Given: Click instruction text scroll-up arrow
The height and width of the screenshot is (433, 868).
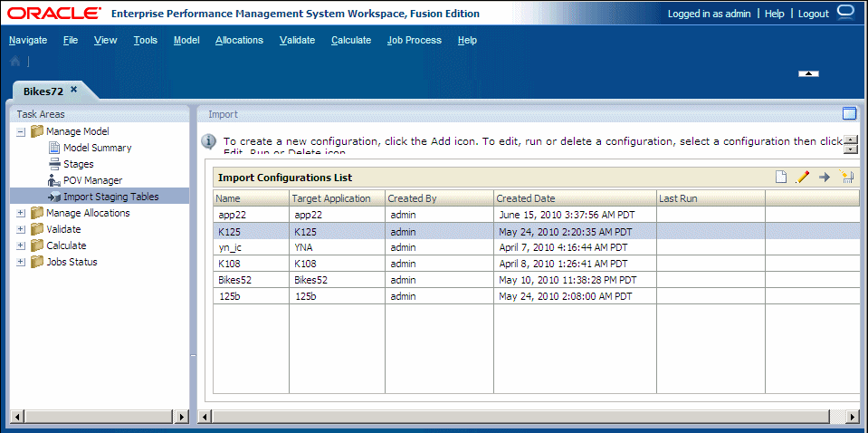Looking at the screenshot, I should (853, 140).
